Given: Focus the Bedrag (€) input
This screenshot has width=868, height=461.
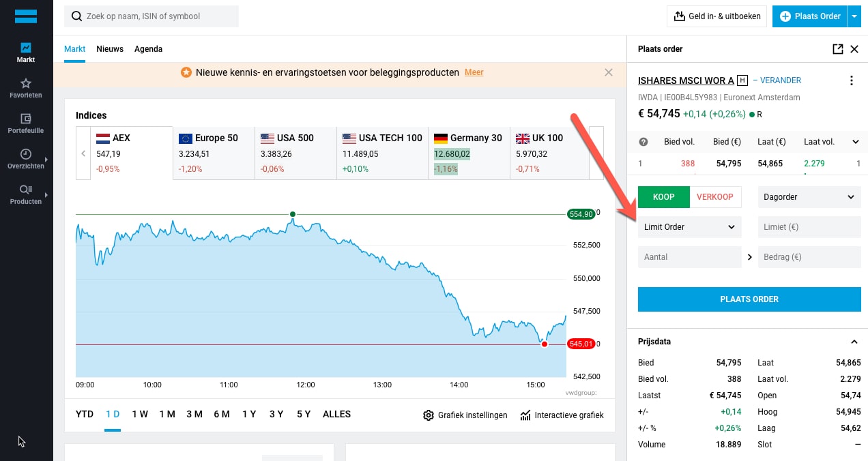Looking at the screenshot, I should (x=809, y=257).
